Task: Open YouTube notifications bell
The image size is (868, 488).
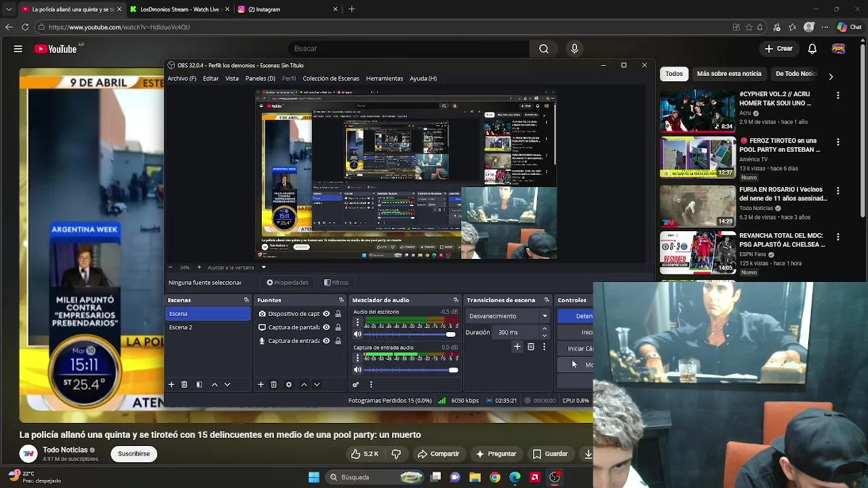Action: pos(812,49)
